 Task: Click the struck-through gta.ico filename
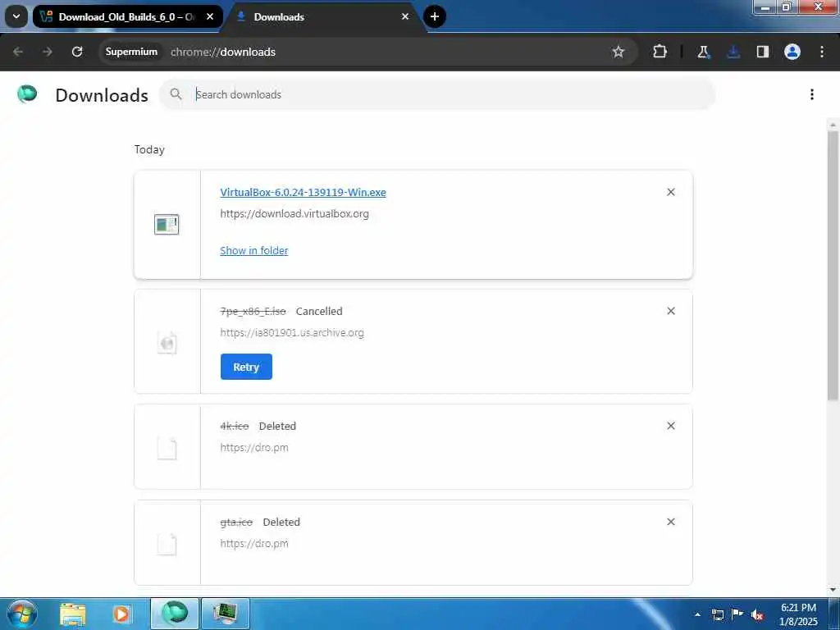pos(236,523)
